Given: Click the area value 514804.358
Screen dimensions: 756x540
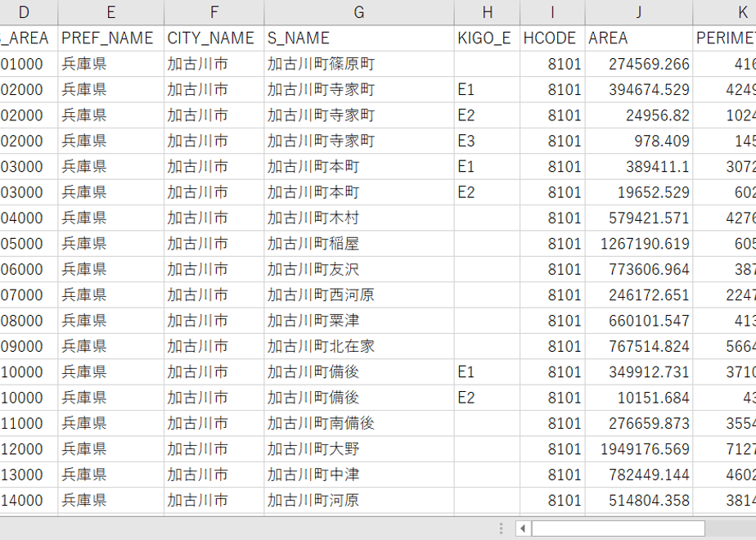Looking at the screenshot, I should tap(639, 500).
